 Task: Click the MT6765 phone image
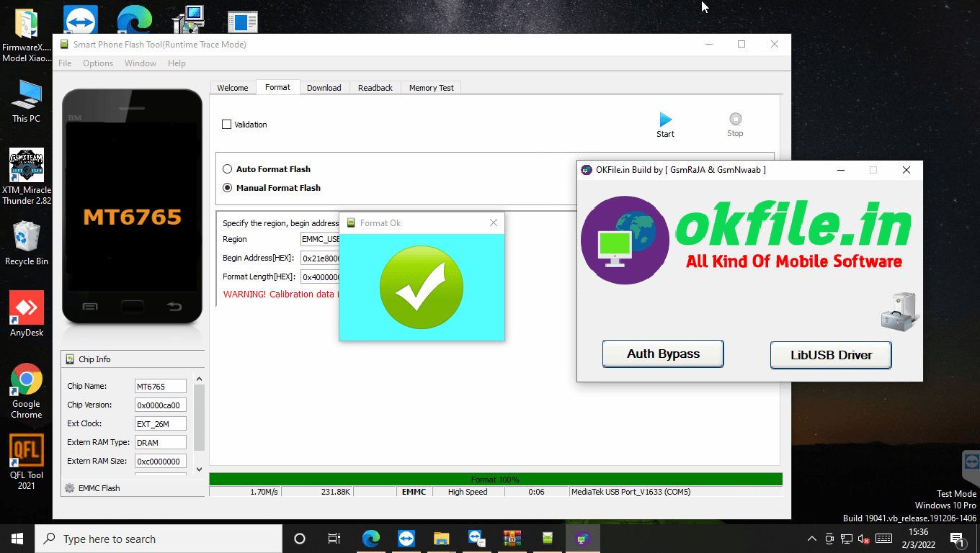coord(132,207)
